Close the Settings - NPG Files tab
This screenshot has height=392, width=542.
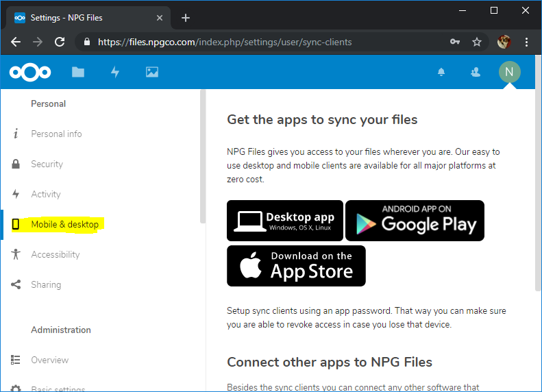click(x=160, y=18)
